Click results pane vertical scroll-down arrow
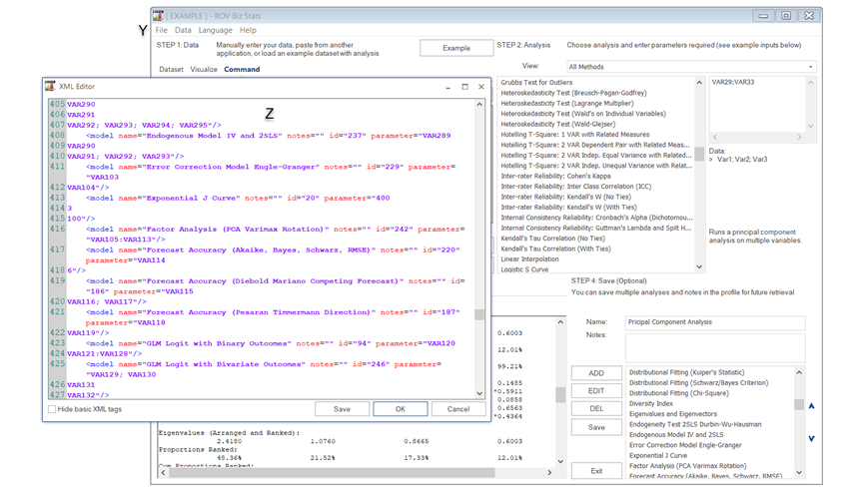Screen dimensions: 868x491 [560, 462]
